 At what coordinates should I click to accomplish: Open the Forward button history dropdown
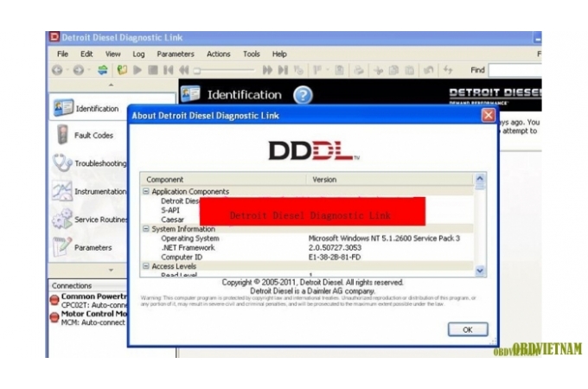tap(89, 70)
